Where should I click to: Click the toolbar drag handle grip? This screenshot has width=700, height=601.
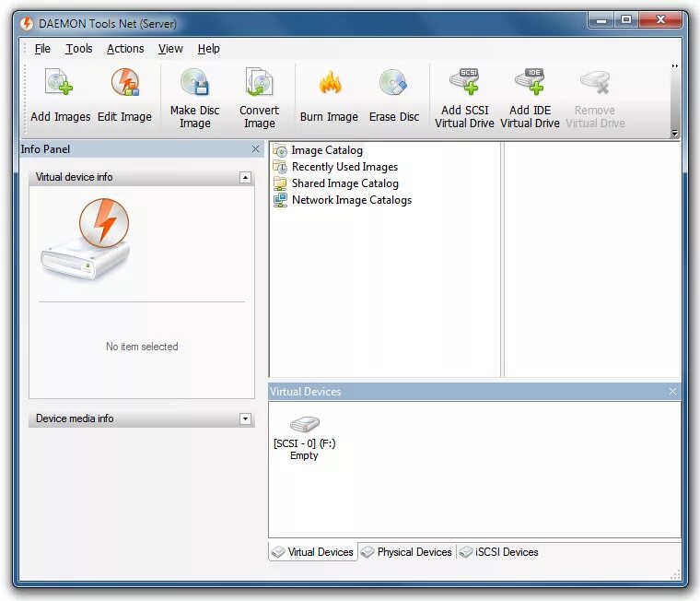click(26, 100)
